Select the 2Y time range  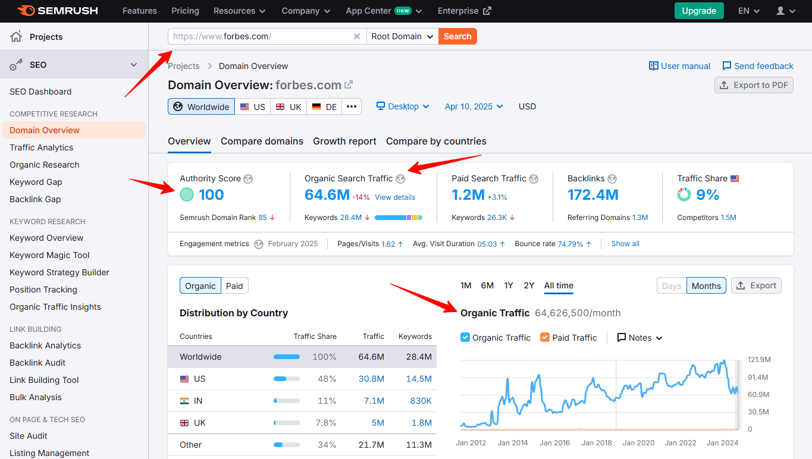[528, 285]
